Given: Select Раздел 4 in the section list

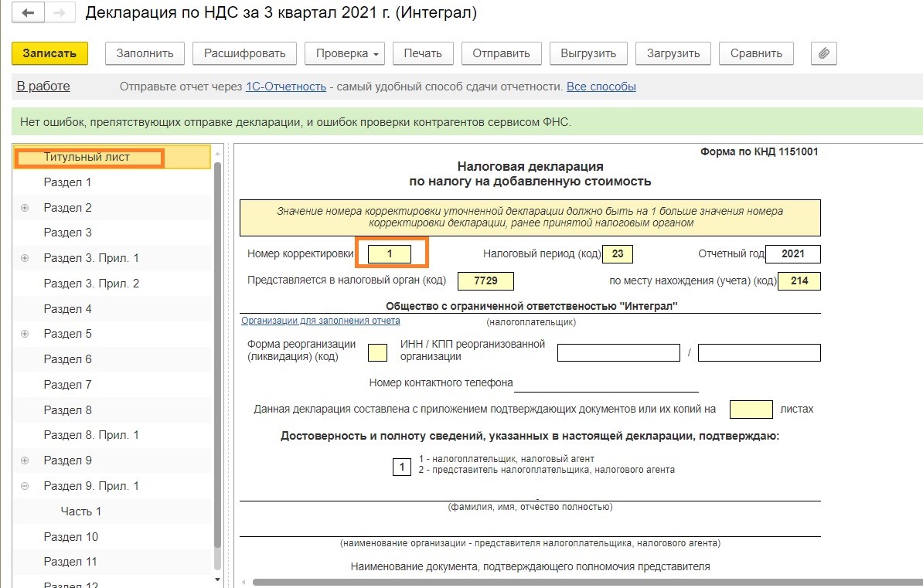Looking at the screenshot, I should 112,309.
